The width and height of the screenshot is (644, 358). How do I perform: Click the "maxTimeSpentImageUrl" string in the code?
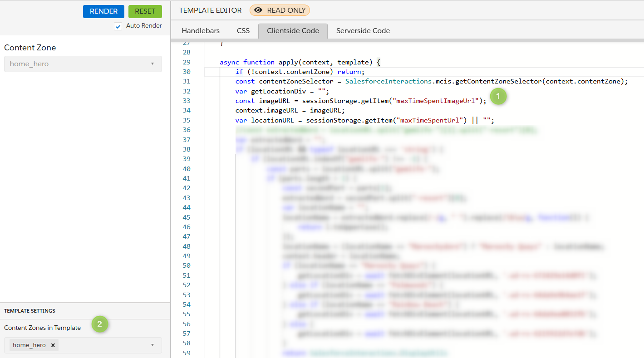pos(436,101)
